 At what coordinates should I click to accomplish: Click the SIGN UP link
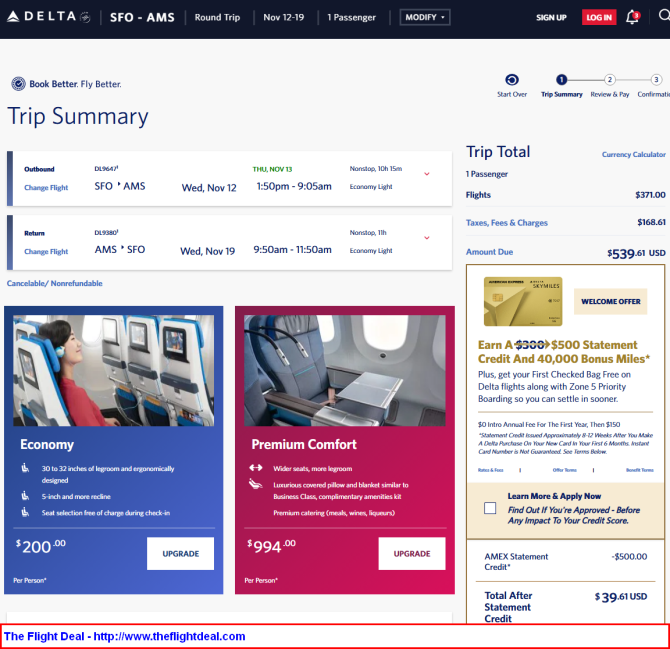tap(551, 18)
